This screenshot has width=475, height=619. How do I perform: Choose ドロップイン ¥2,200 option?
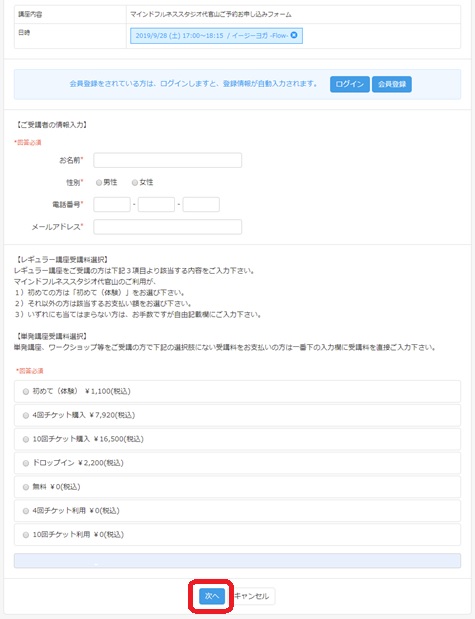point(237,463)
